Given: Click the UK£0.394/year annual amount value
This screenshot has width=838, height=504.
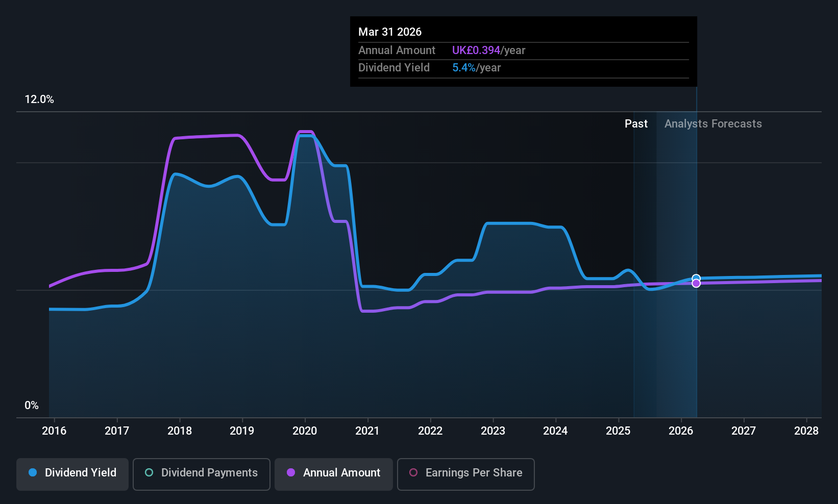Looking at the screenshot, I should tap(488, 50).
